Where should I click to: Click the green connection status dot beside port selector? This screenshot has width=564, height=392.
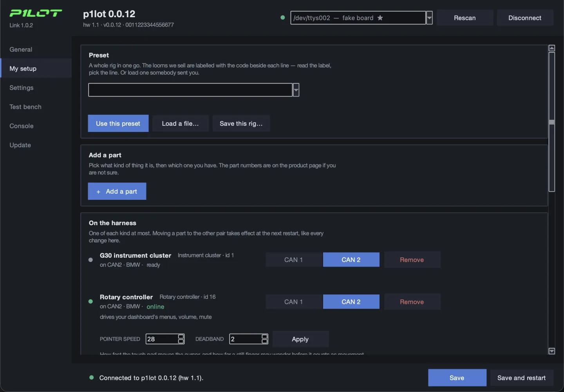click(x=283, y=18)
